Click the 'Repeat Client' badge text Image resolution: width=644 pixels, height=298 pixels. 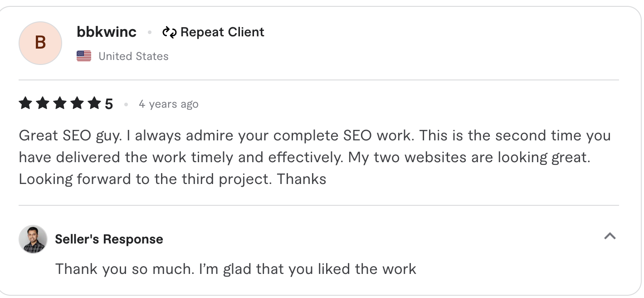tap(222, 32)
